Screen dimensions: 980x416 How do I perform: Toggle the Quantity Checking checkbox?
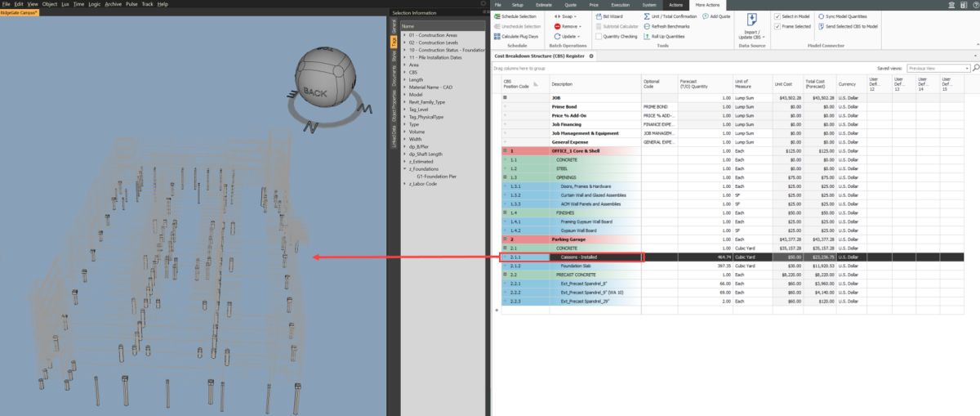pos(597,37)
